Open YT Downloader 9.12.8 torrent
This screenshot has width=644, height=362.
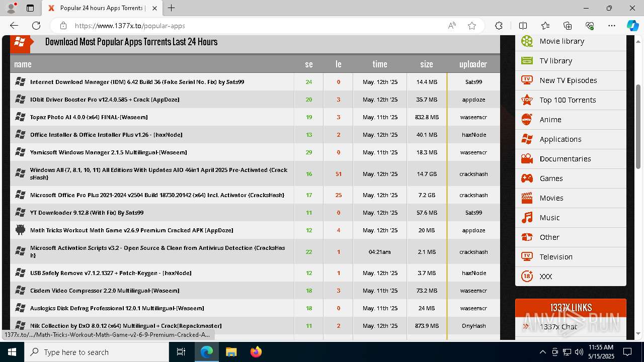[x=87, y=213]
